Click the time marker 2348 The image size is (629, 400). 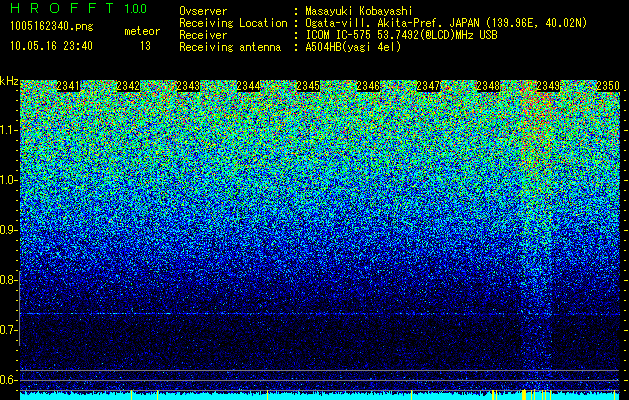coord(488,86)
